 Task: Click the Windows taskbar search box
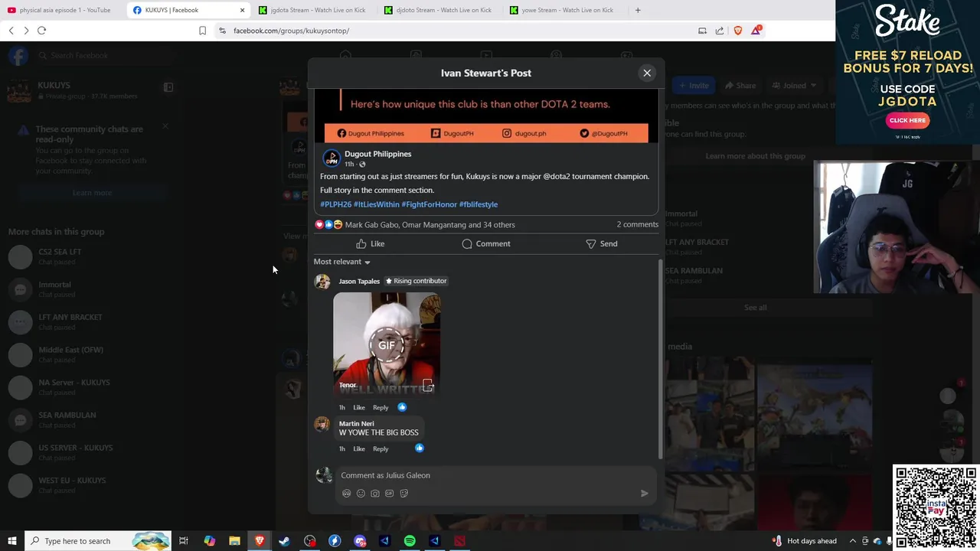point(98,541)
